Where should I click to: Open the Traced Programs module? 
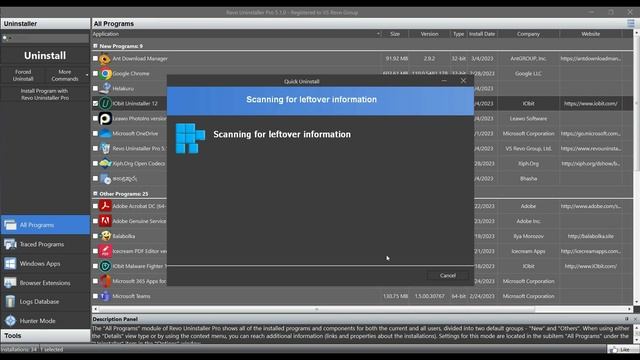[45, 244]
